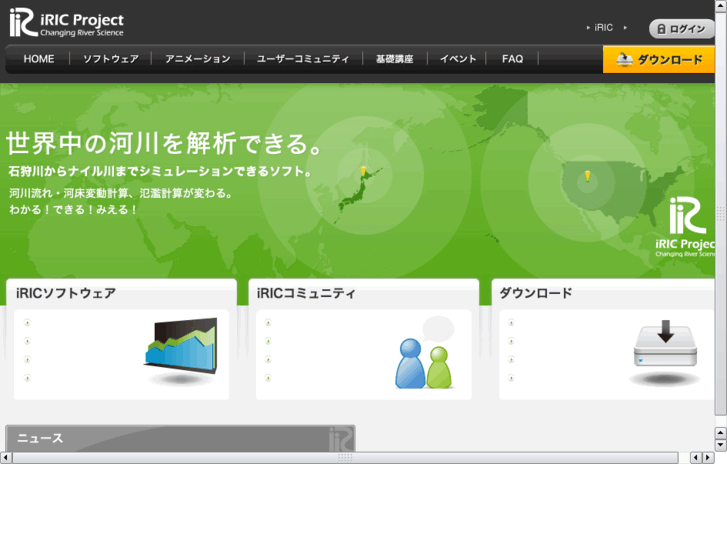This screenshot has height=545, width=727.
Task: Click the horizontal scrollbar right arrow
Action: tap(708, 458)
